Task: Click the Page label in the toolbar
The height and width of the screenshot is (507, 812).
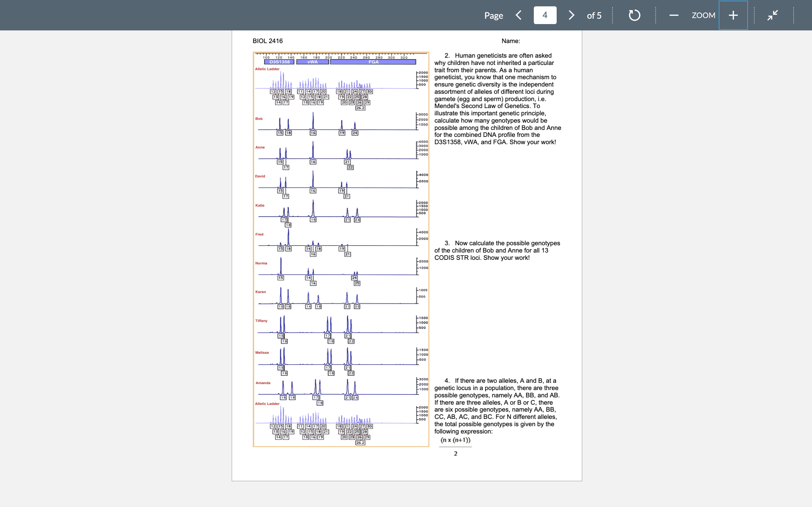Action: [x=494, y=16]
